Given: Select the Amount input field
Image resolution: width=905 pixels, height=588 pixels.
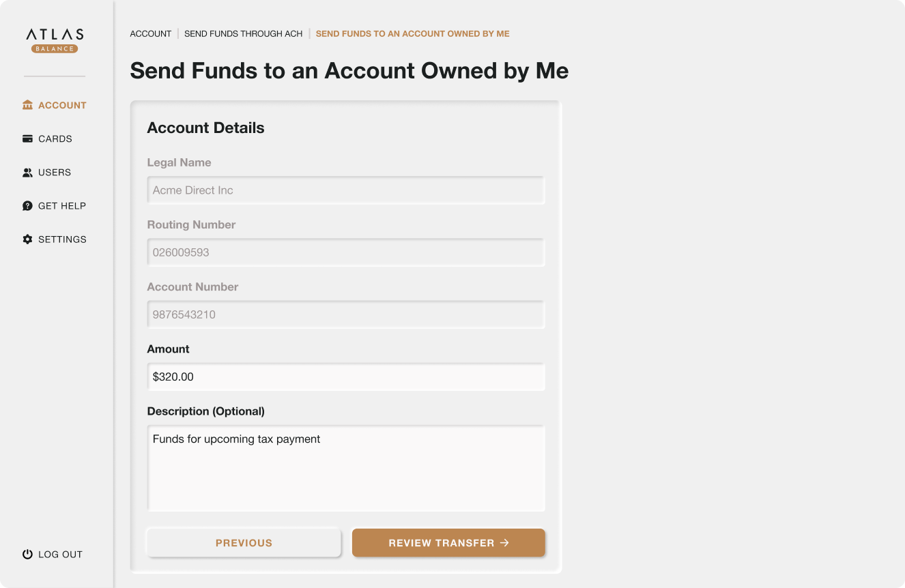Looking at the screenshot, I should [x=345, y=376].
